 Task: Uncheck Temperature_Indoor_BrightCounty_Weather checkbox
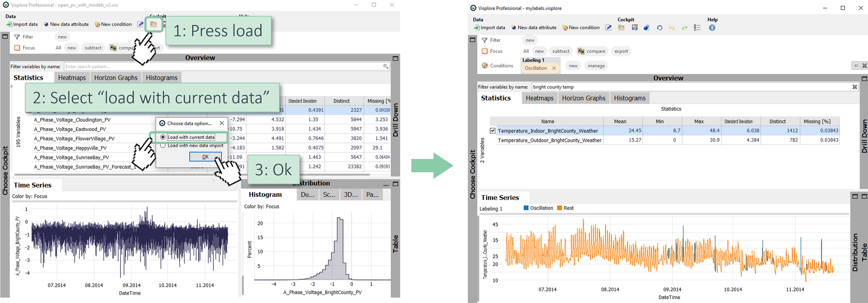[x=493, y=131]
